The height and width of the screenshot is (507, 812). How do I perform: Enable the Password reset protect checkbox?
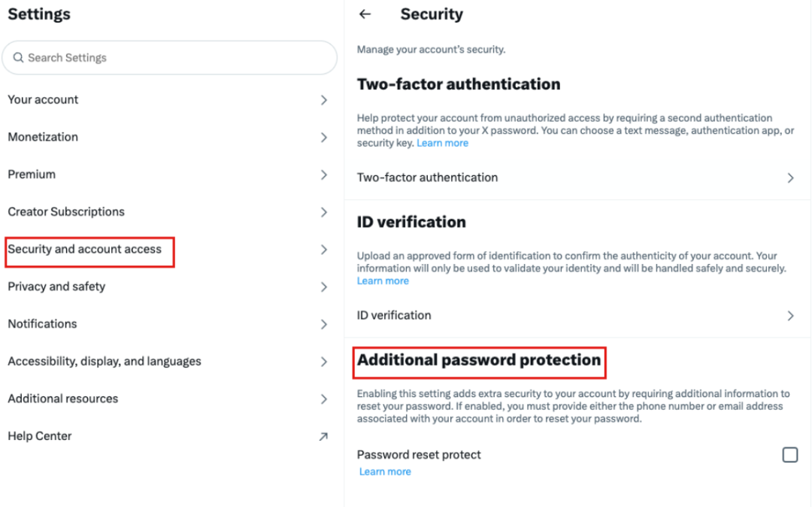point(789,454)
